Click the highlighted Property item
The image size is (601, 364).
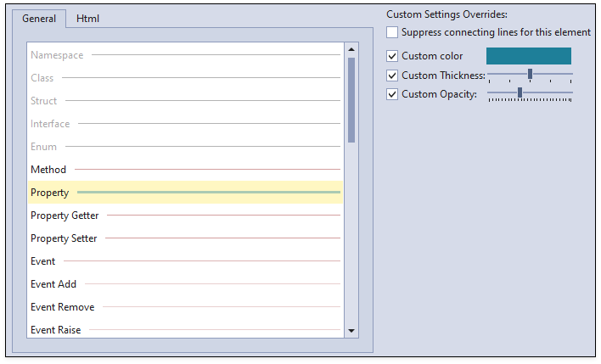(186, 193)
